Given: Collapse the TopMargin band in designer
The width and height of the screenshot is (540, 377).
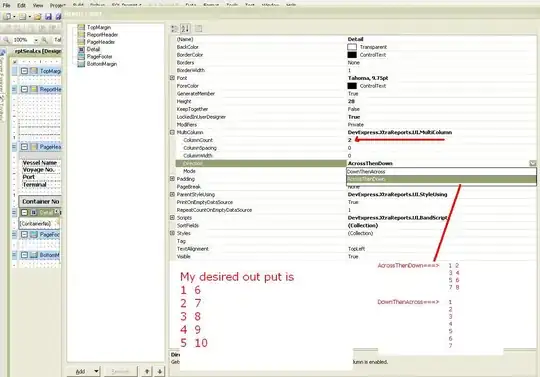Looking at the screenshot, I should pyautogui.click(x=24, y=71).
